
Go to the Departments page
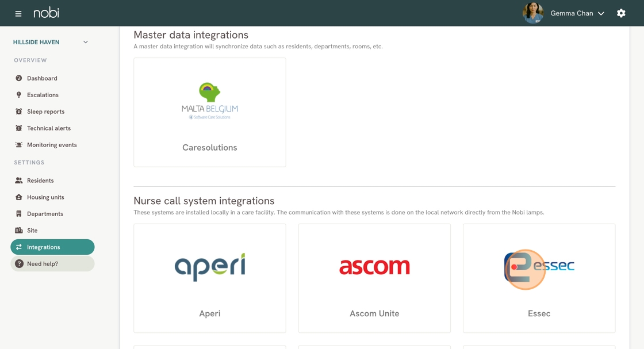tap(45, 214)
